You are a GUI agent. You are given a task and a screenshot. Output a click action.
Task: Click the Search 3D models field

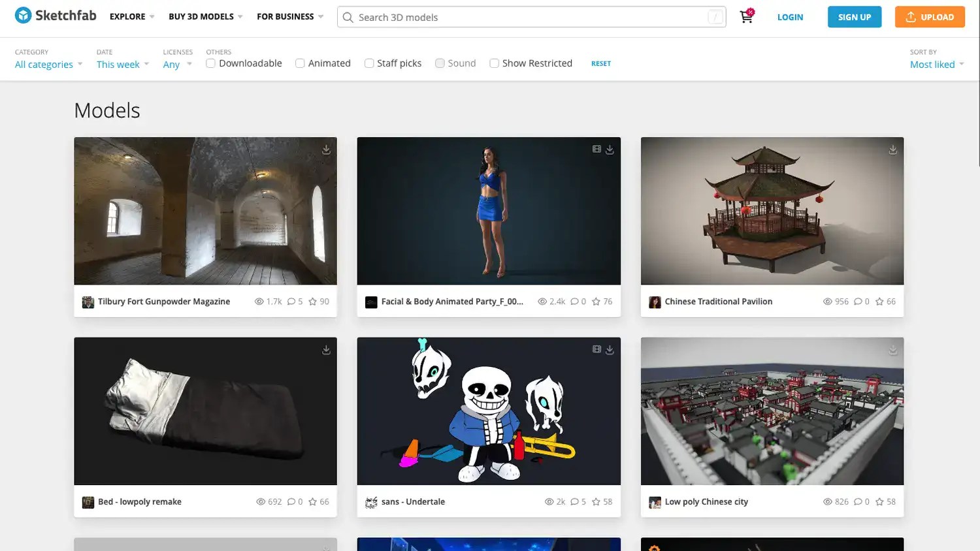coord(532,17)
